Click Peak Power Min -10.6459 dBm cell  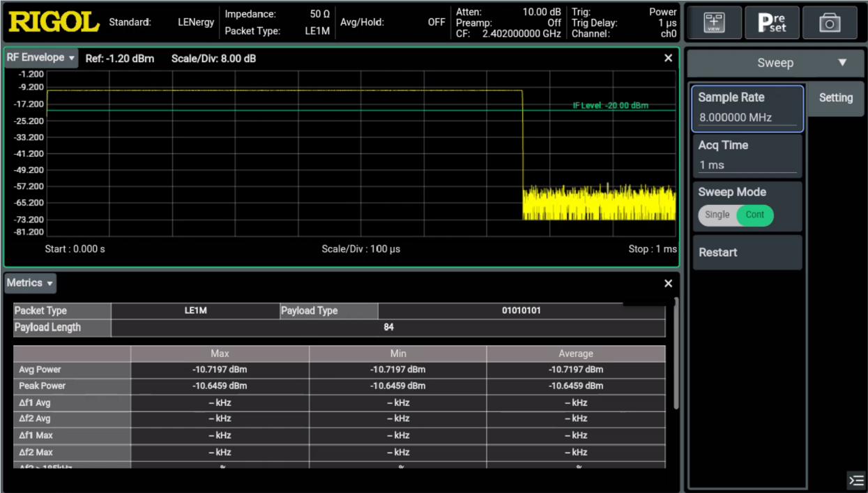pyautogui.click(x=397, y=386)
